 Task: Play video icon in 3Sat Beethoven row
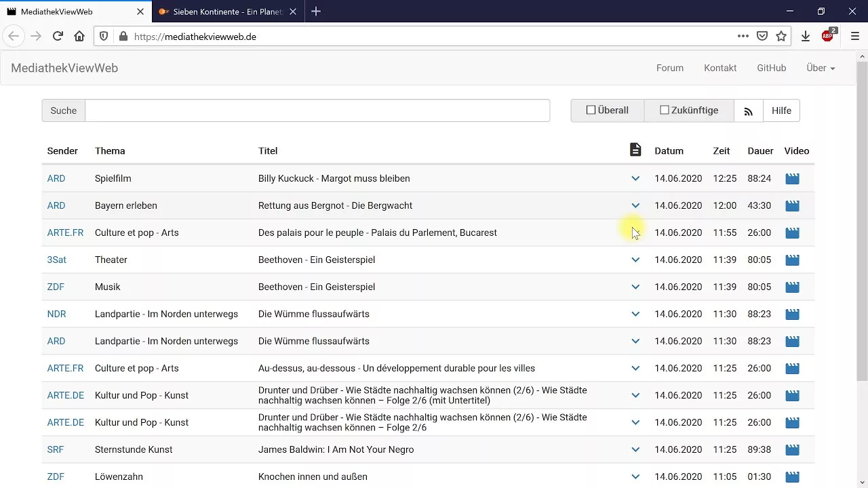click(792, 260)
